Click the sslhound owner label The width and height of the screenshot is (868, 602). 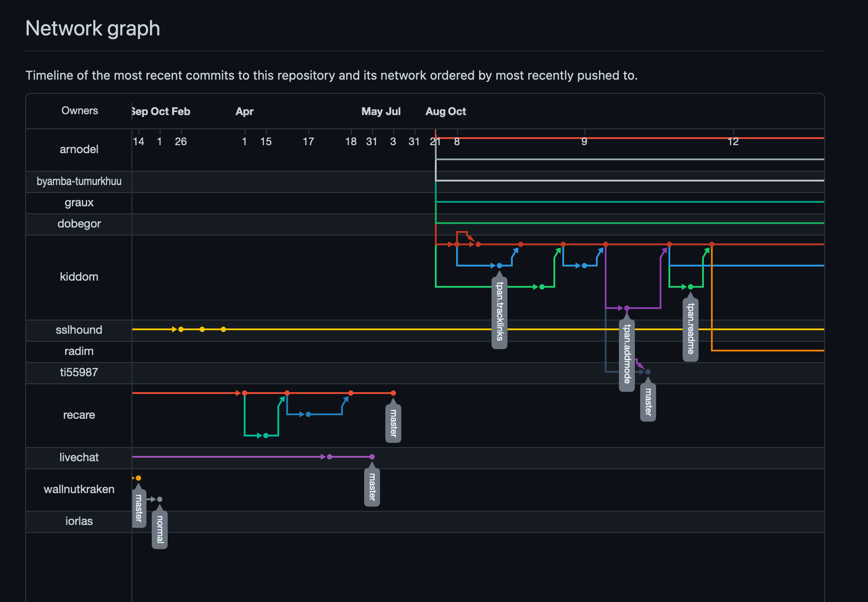(79, 330)
